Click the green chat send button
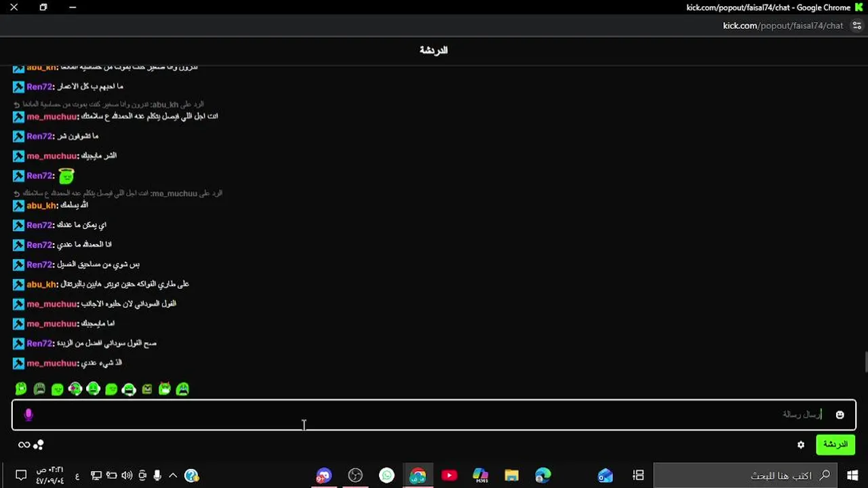This screenshot has width=868, height=488. (835, 445)
